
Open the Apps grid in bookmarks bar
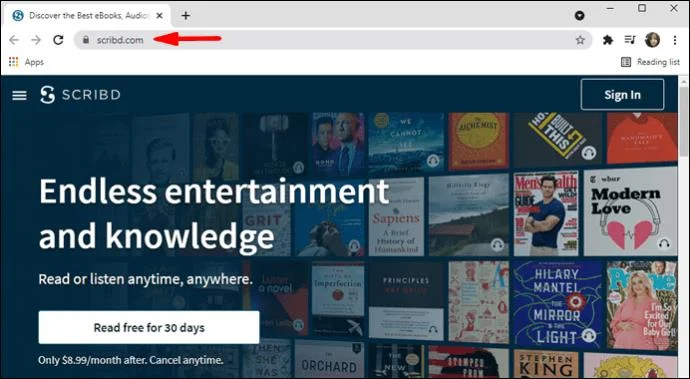pyautogui.click(x=26, y=62)
